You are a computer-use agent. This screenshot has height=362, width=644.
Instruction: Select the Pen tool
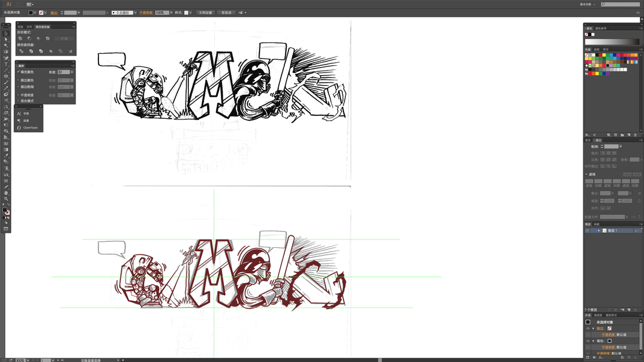click(6, 58)
